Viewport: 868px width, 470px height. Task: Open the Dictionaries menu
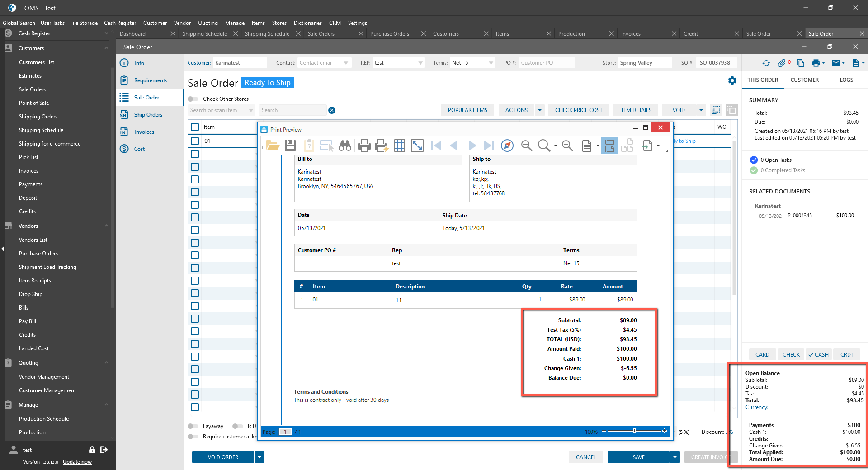[307, 23]
